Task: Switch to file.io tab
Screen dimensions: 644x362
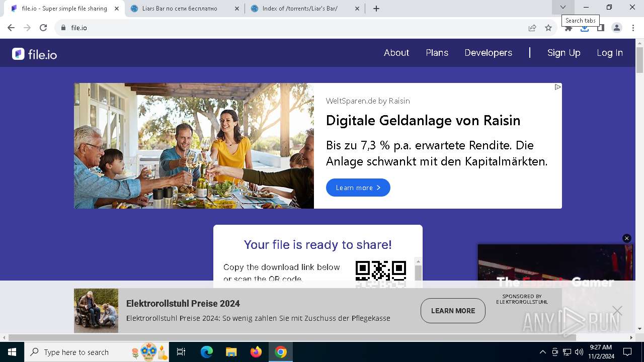Action: [x=64, y=9]
